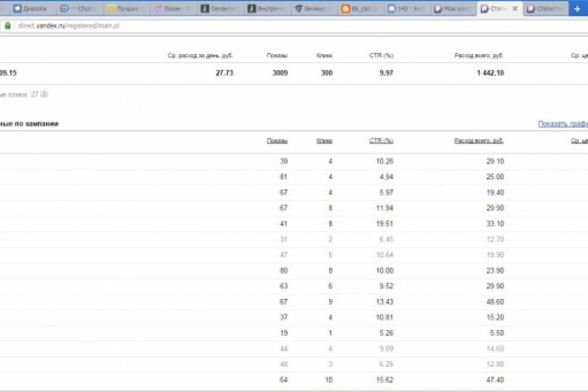The height and width of the screenshot is (392, 588).
Task: Click CTR cell 9.52
Action: [386, 286]
